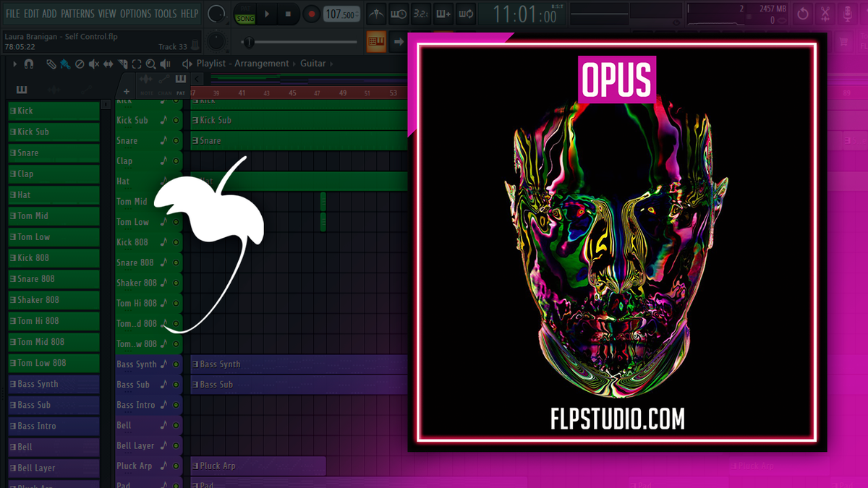Activate the playback preview speaker tool
The width and height of the screenshot is (868, 488).
(x=165, y=64)
